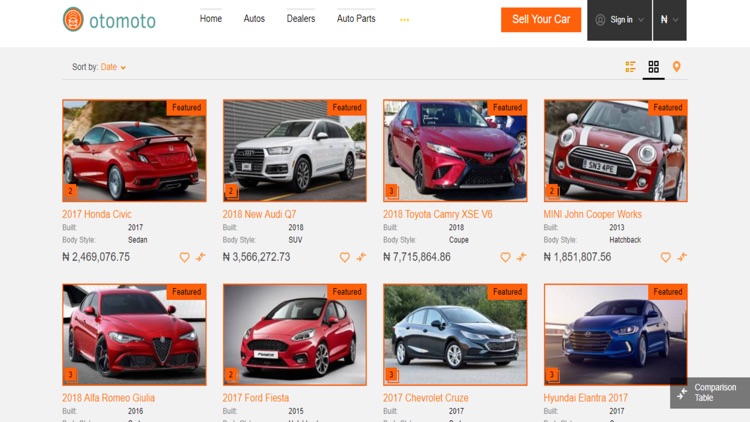Open the Home menu item
Viewport: 750px width, 422px height.
tap(210, 19)
